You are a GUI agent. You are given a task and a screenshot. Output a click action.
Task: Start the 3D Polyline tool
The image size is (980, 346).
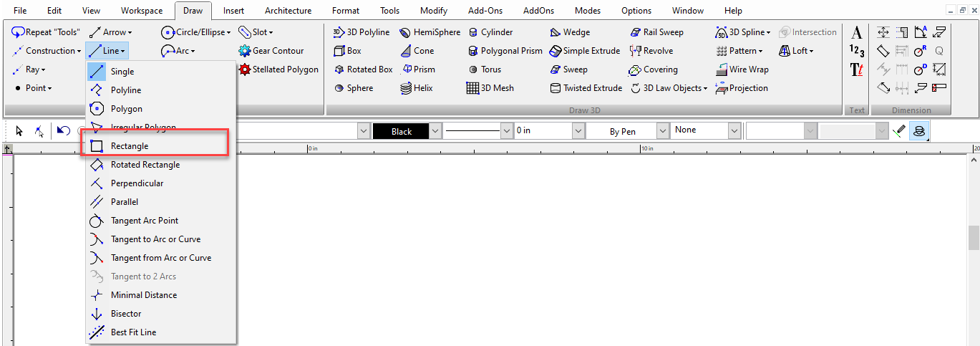pyautogui.click(x=362, y=32)
